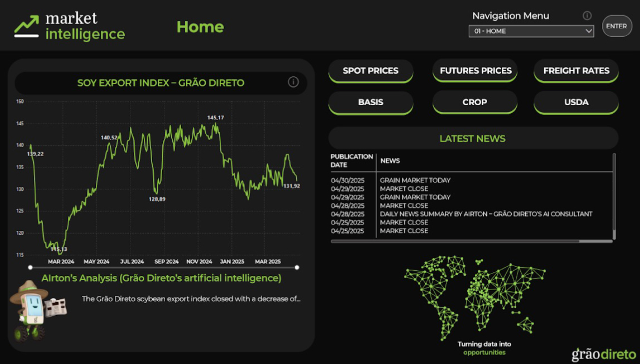Open the Navigation Menu dropdown
640x364 pixels.
[531, 31]
